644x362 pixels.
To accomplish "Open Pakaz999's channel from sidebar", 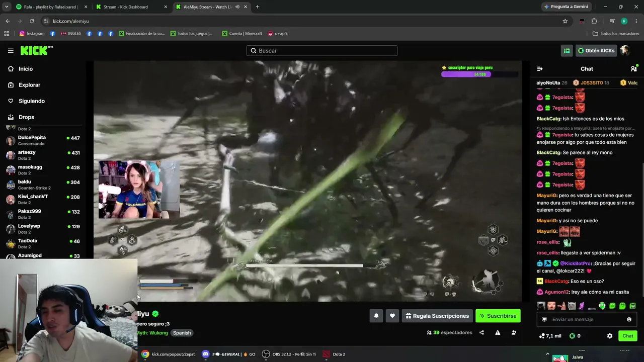I will pyautogui.click(x=43, y=214).
